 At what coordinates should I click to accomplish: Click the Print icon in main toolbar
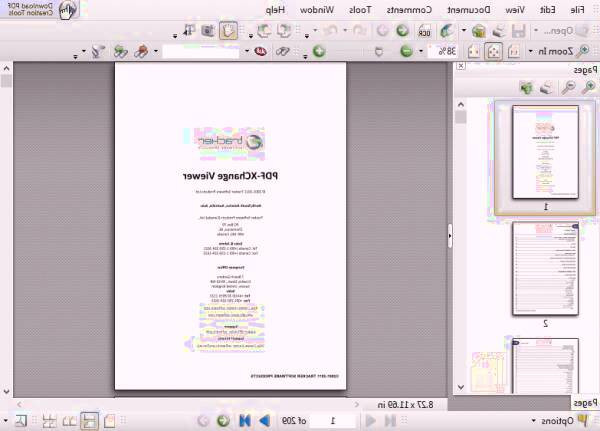(499, 31)
